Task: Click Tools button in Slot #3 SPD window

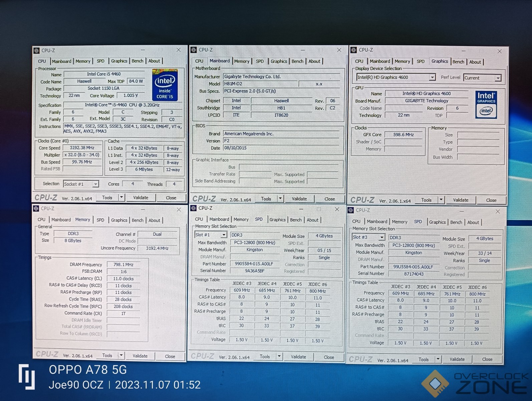Action: point(424,360)
